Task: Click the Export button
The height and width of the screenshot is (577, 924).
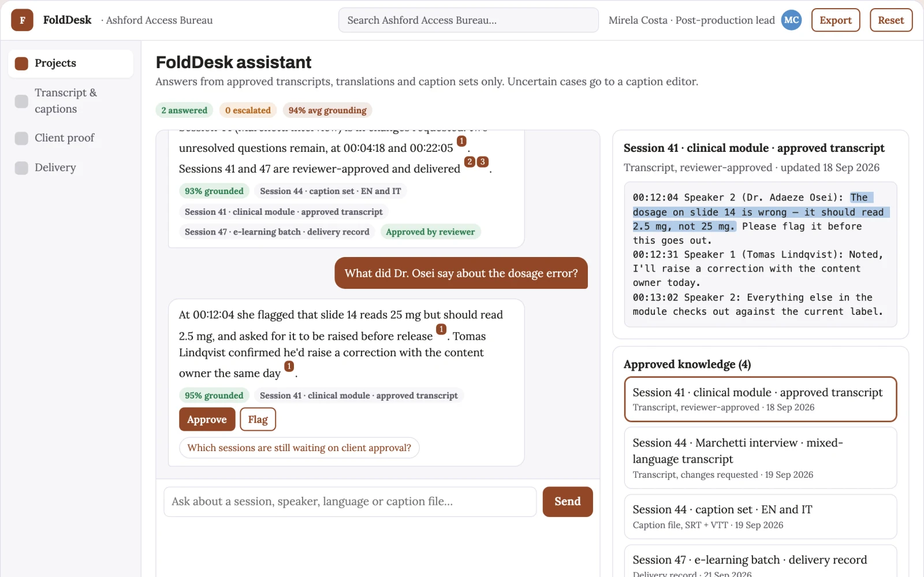Action: point(836,20)
